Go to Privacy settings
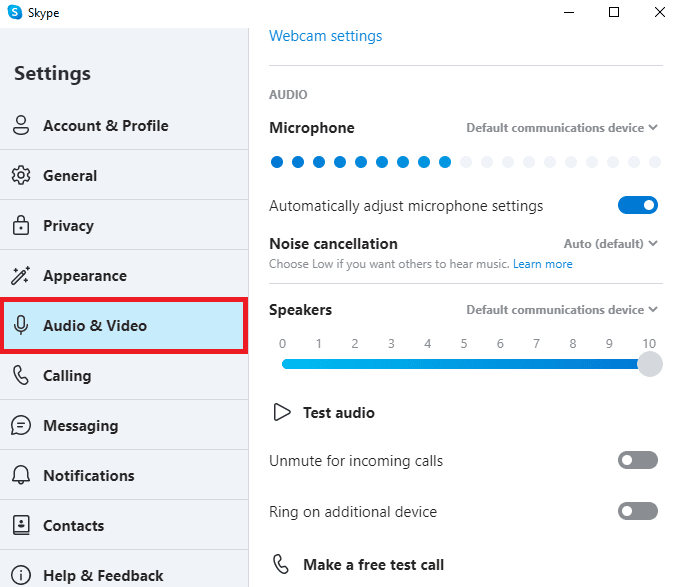Image resolution: width=679 pixels, height=587 pixels. [x=124, y=225]
